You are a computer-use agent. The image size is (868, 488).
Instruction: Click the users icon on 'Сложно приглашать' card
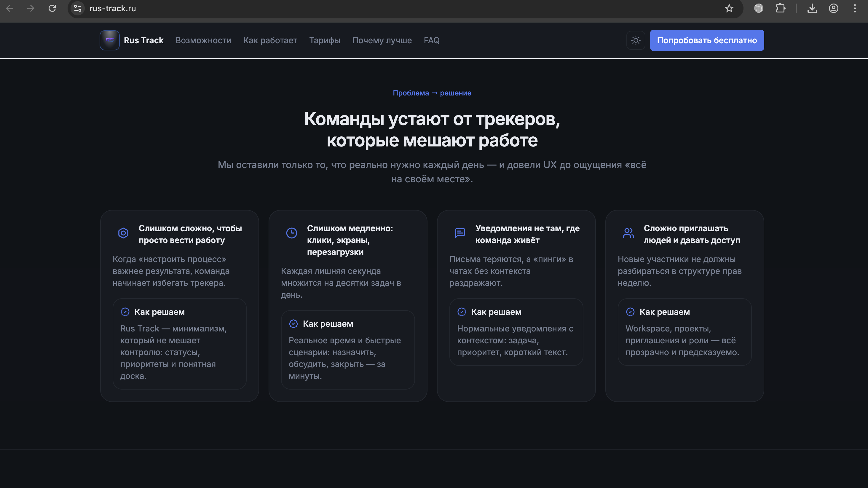click(x=628, y=233)
